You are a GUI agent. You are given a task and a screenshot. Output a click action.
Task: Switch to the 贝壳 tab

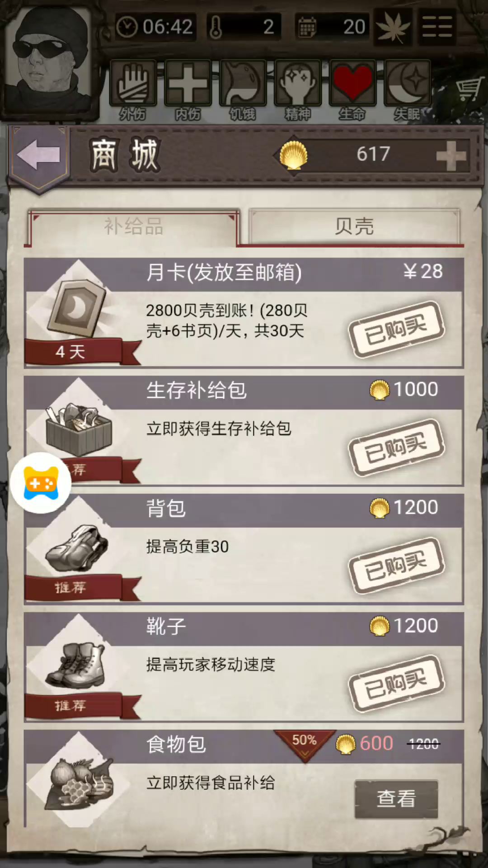(354, 226)
